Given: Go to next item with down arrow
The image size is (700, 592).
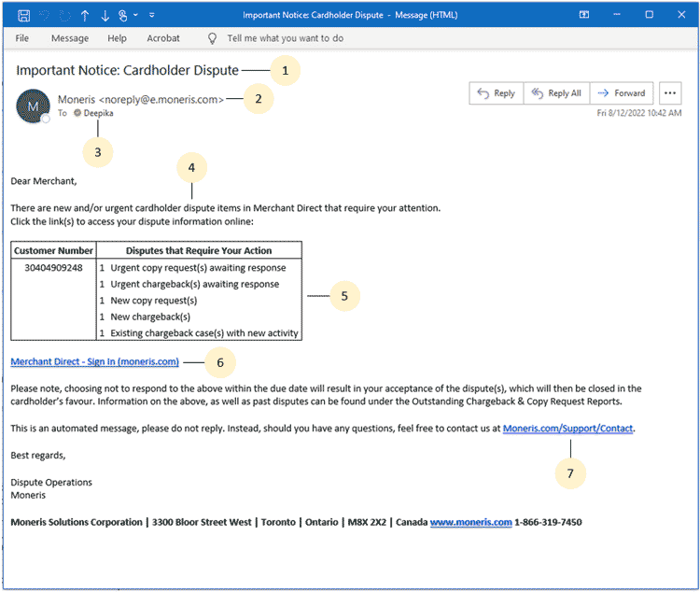Looking at the screenshot, I should click(x=105, y=16).
